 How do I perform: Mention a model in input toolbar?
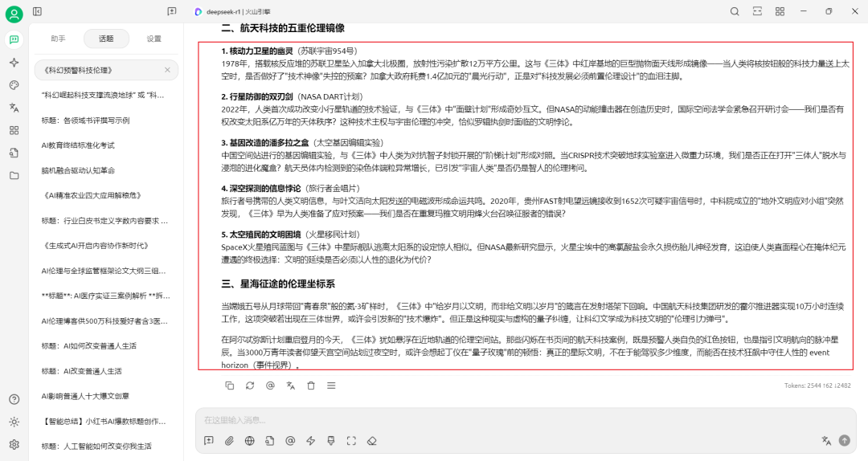(290, 441)
